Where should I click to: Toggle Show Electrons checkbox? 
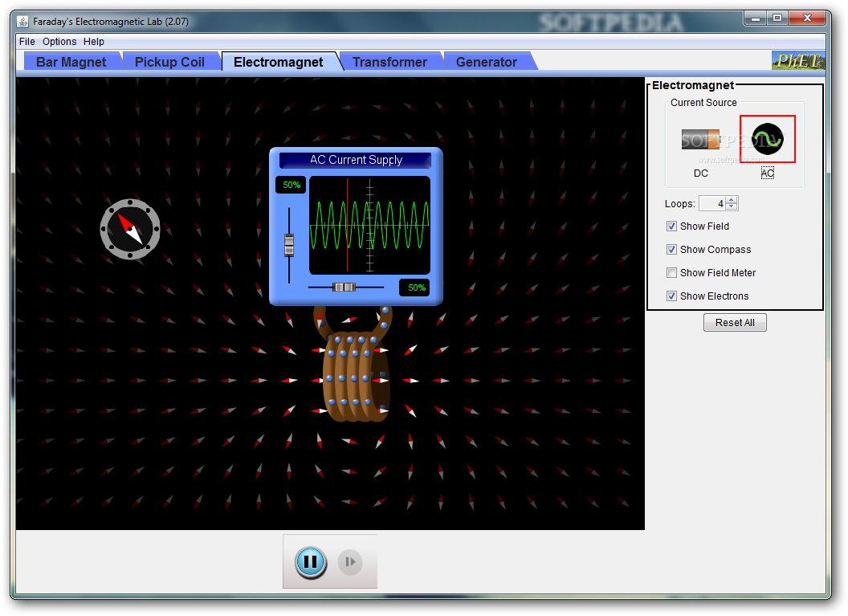(671, 296)
